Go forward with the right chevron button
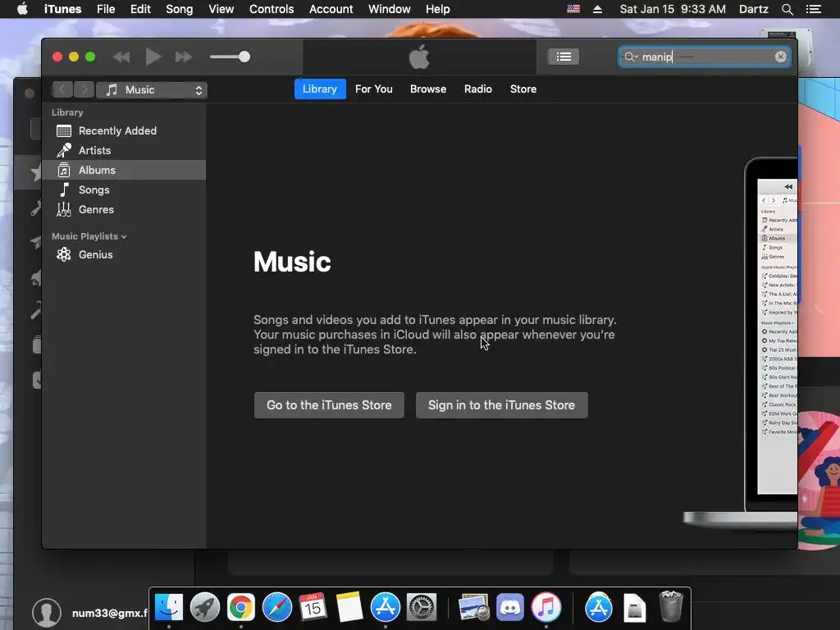Viewport: 840px width, 630px height. point(84,89)
